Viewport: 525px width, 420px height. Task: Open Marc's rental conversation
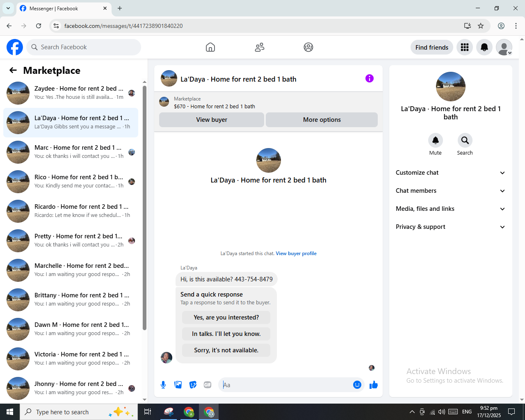(71, 152)
